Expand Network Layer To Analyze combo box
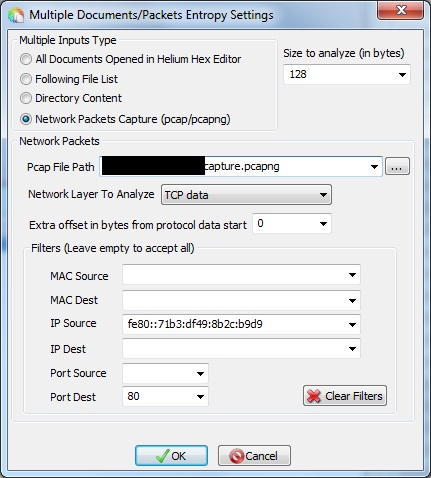Viewport: 431px width, 478px height. tap(246, 195)
